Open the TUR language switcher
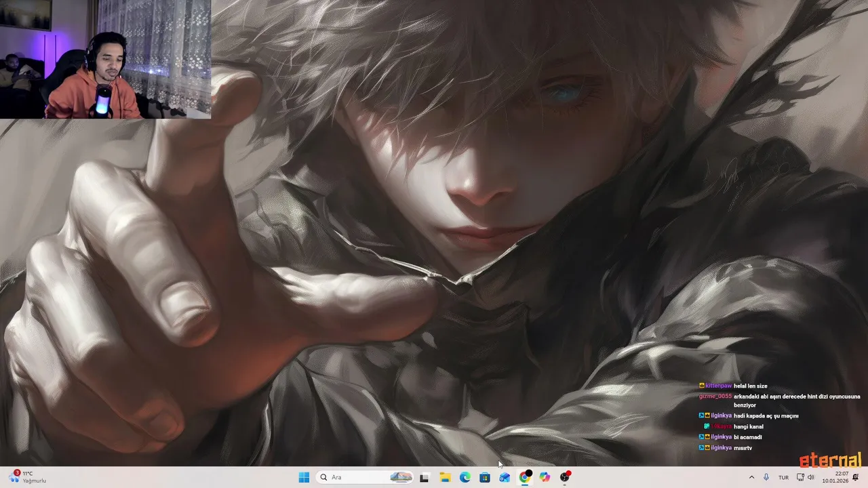The image size is (868, 488). click(x=783, y=477)
